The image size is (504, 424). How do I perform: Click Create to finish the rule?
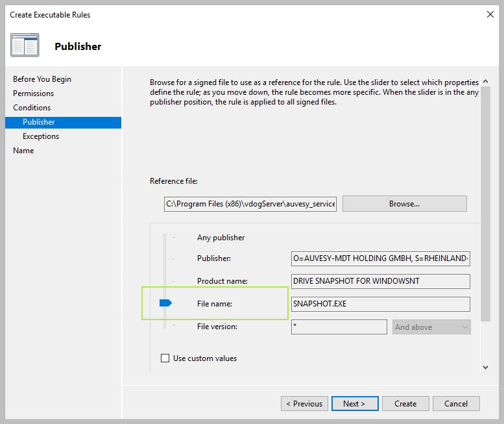pos(405,404)
